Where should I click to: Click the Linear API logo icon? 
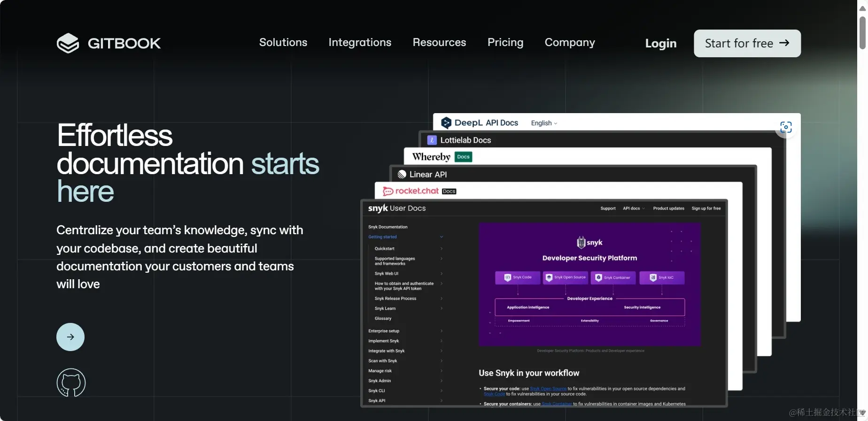click(402, 175)
